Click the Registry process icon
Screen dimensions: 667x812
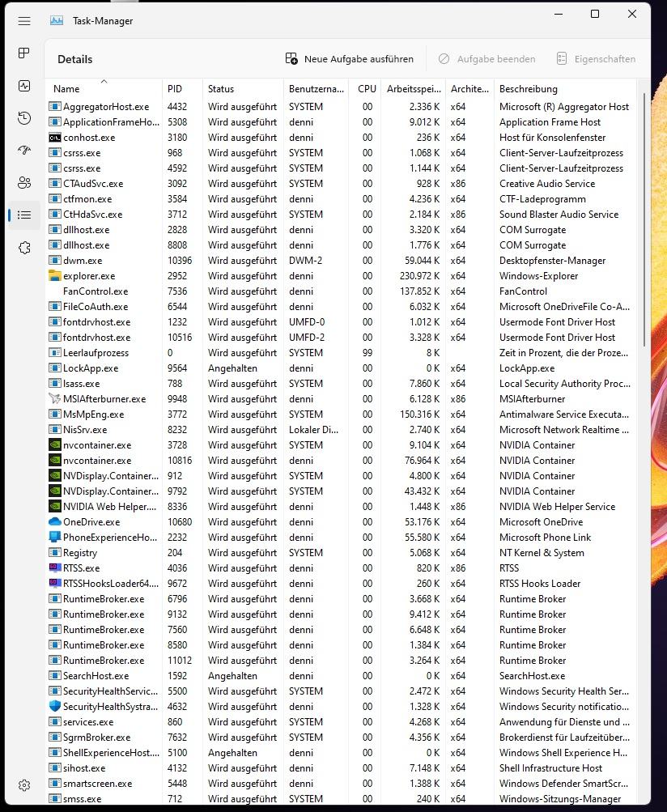54,553
